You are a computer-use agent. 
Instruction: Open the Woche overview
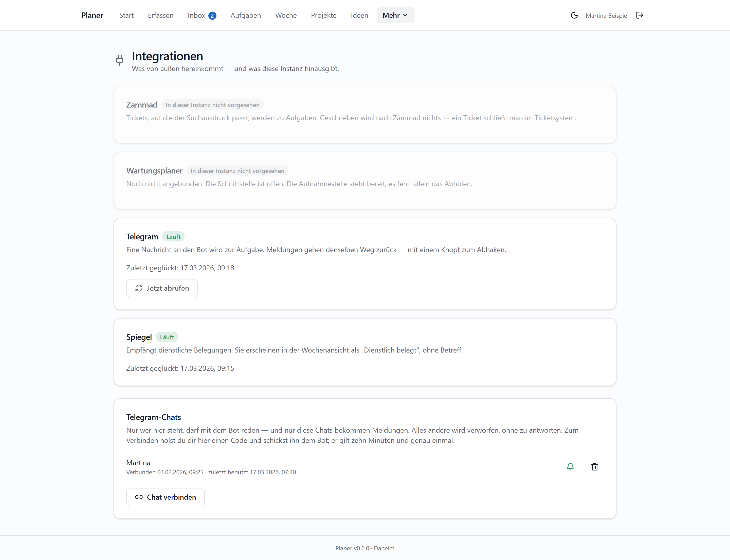[x=286, y=15]
